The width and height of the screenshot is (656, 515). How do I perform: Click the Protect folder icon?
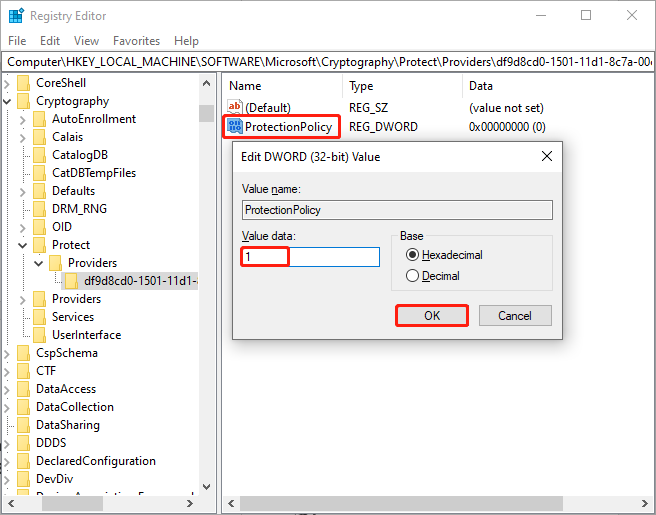click(39, 245)
